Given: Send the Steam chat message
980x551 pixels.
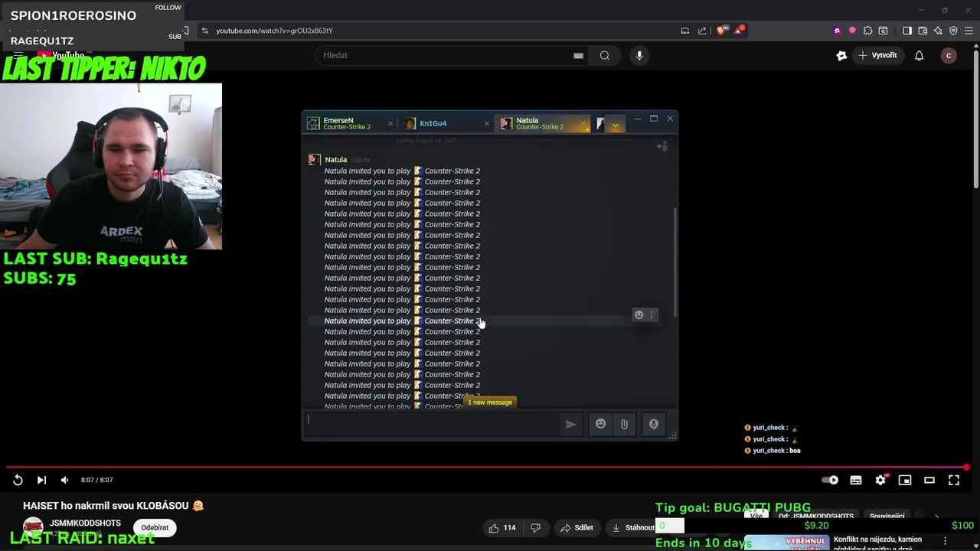Looking at the screenshot, I should (570, 424).
